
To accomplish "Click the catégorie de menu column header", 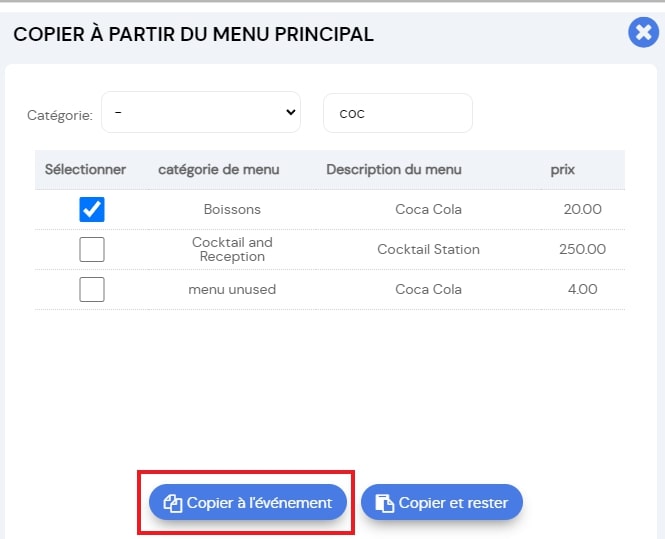I will [219, 170].
